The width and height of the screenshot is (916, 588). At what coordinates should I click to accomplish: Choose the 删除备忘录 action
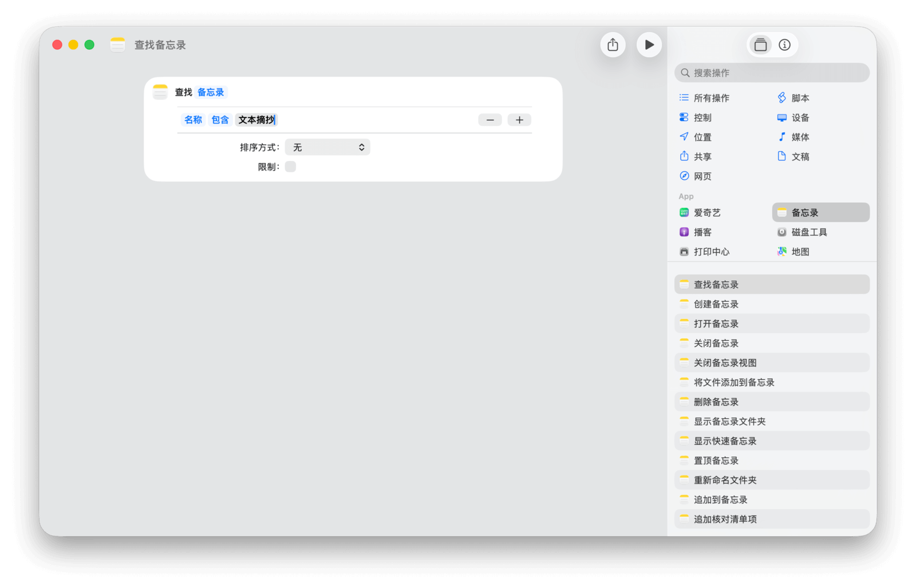pos(716,402)
